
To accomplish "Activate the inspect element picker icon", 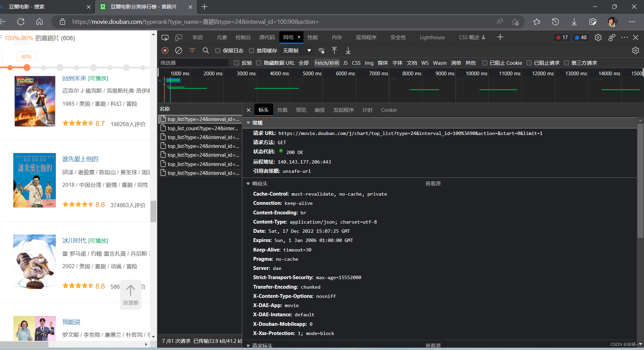I will click(165, 37).
